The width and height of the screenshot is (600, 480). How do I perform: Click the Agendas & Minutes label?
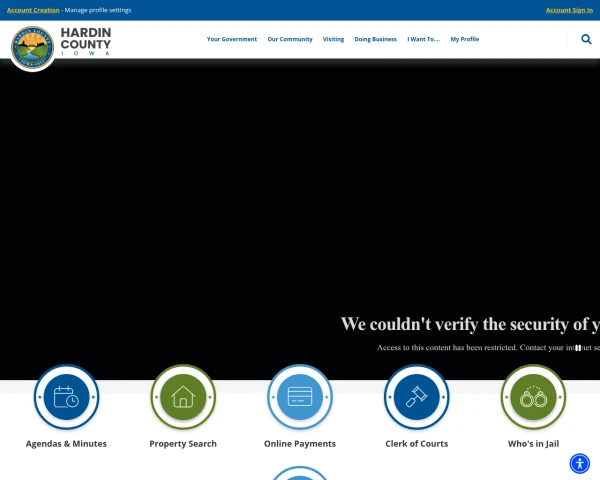click(x=66, y=444)
